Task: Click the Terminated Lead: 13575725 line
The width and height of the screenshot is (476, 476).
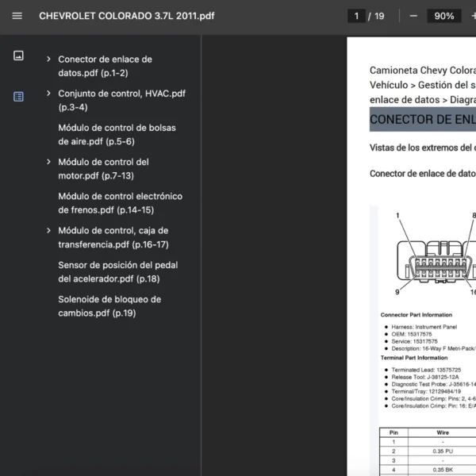Action: click(x=426, y=370)
